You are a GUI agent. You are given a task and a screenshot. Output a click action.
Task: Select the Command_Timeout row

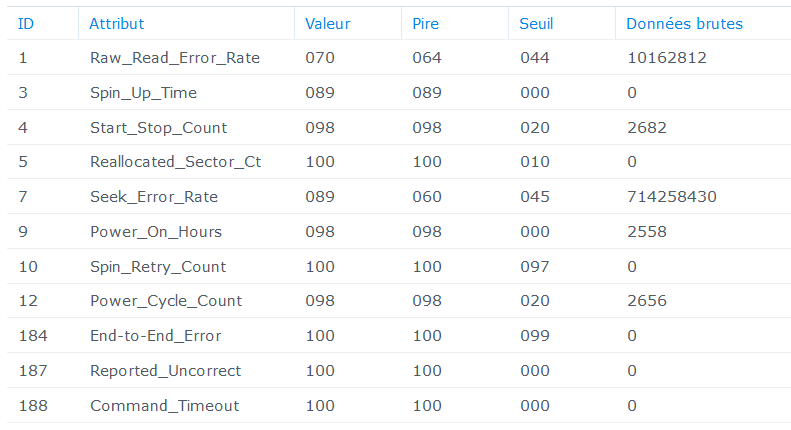(x=399, y=405)
